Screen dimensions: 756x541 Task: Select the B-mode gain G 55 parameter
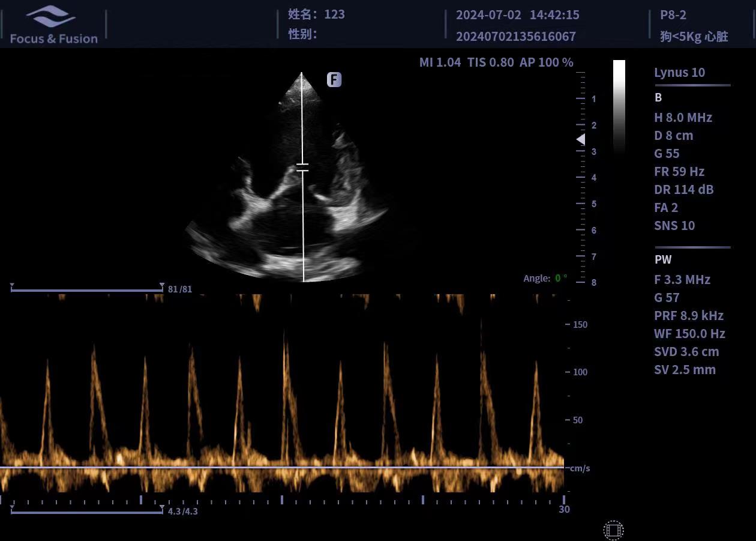pyautogui.click(x=667, y=154)
